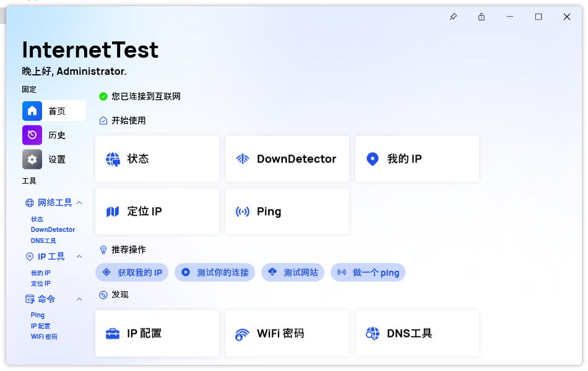Screen dimensions: 588x371
Task: Open 历史 history purple icon
Action: tap(32, 135)
